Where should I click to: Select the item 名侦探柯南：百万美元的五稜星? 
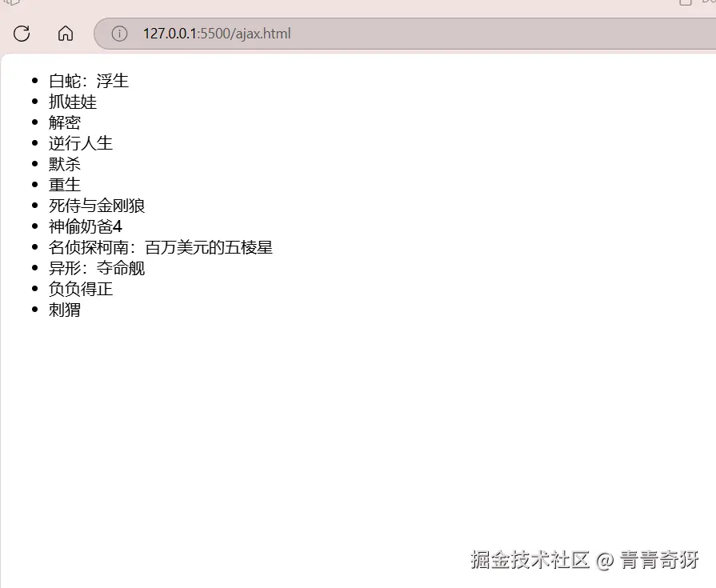pos(160,247)
